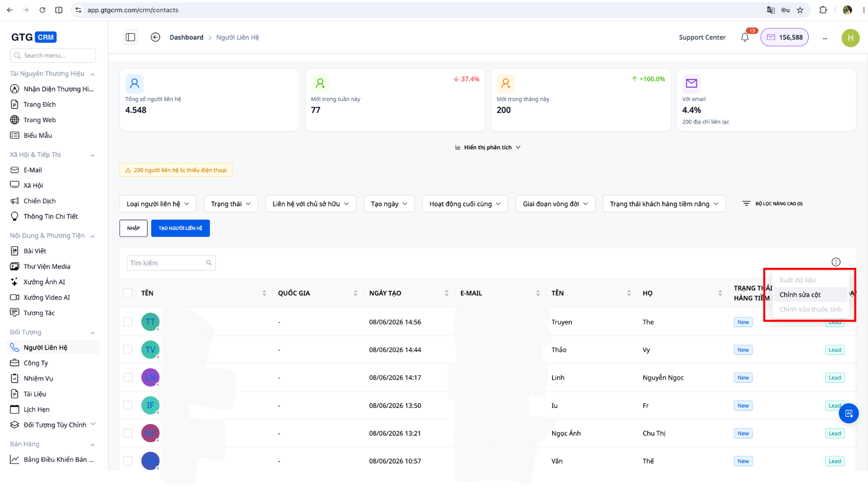Open the notifications bell
Viewport: 868px width, 488px height.
click(745, 37)
